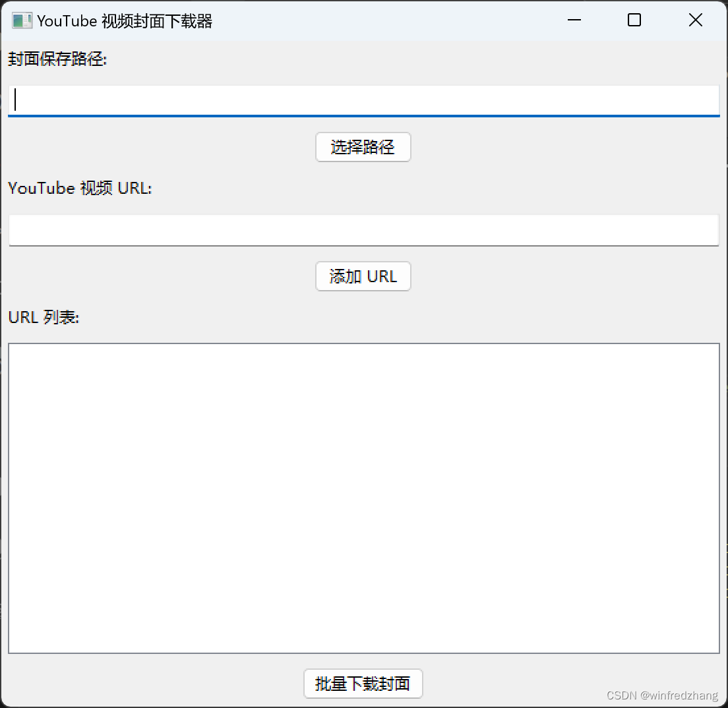Screen dimensions: 728x708
Task: Maximize the YouTube 视频封面下载器 window
Action: point(634,20)
